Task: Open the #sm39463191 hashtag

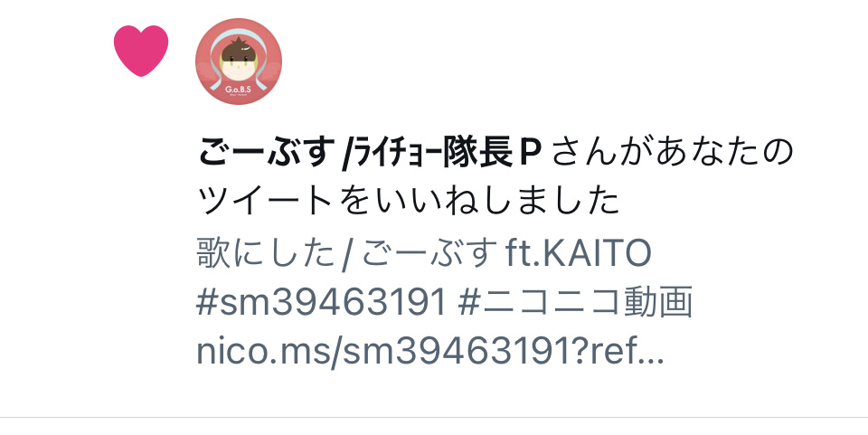Action: (321, 303)
